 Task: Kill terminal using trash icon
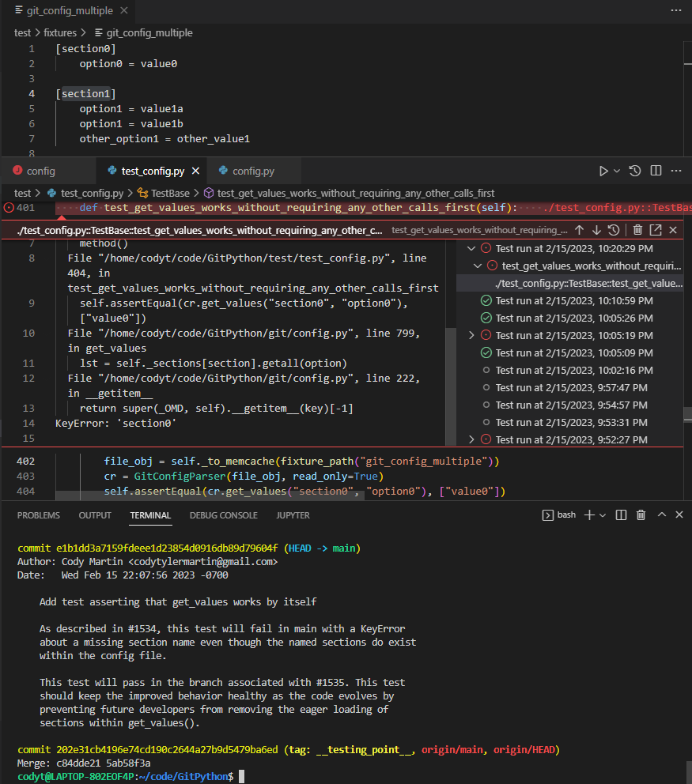tap(641, 514)
